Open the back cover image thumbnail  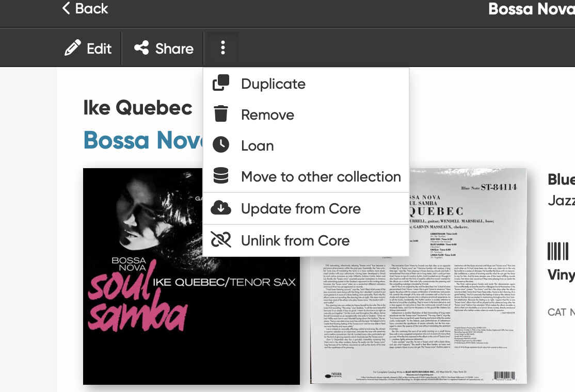point(419,276)
